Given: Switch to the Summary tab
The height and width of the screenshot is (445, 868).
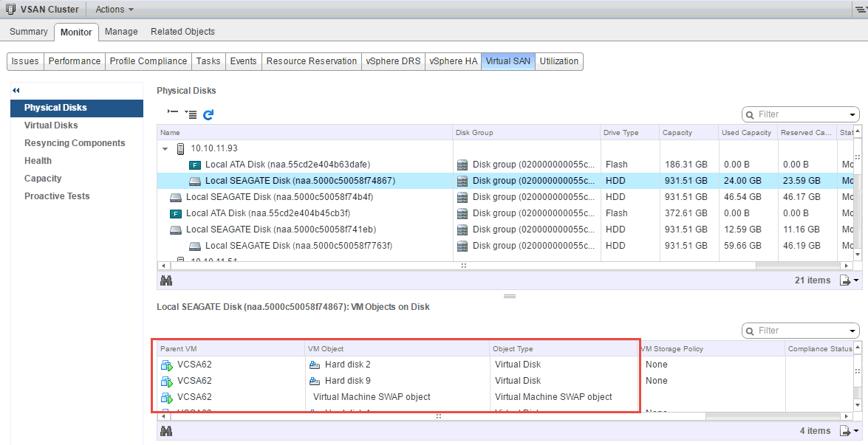Looking at the screenshot, I should (28, 32).
